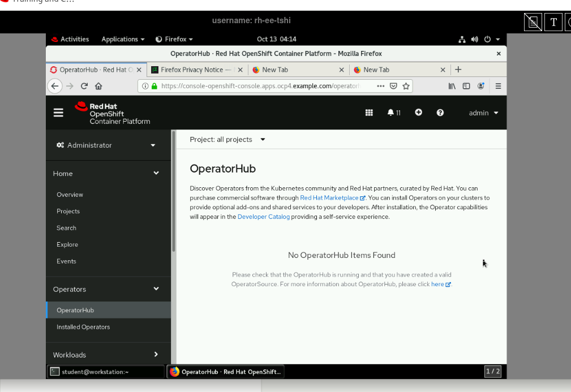571x392 pixels.
Task: Click the 'here' OperatorHub info link
Action: [x=441, y=285]
